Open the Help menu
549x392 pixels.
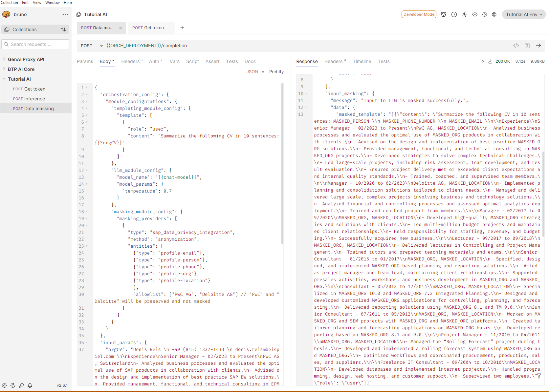pos(68,3)
